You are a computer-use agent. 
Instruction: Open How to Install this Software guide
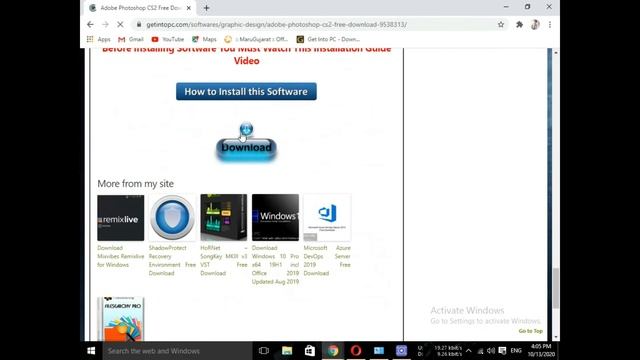pos(246,91)
